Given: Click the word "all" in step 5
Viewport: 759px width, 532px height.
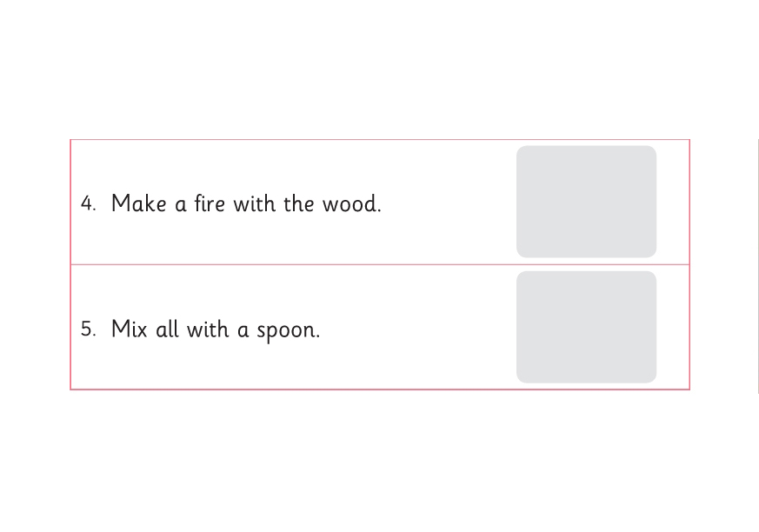Looking at the screenshot, I should [x=167, y=329].
